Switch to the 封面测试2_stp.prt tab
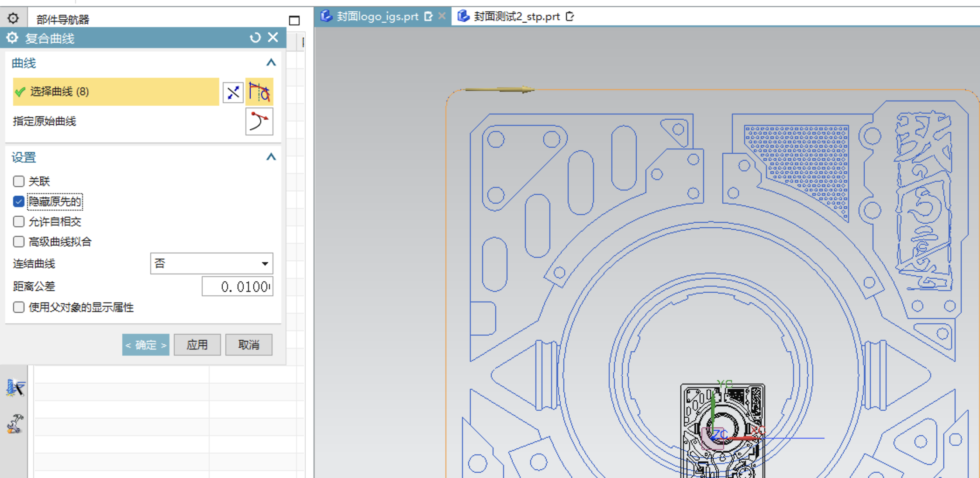 pos(516,17)
